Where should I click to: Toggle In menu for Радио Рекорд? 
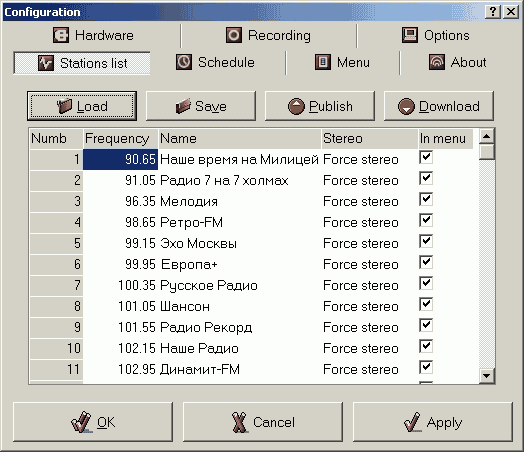pyautogui.click(x=426, y=326)
